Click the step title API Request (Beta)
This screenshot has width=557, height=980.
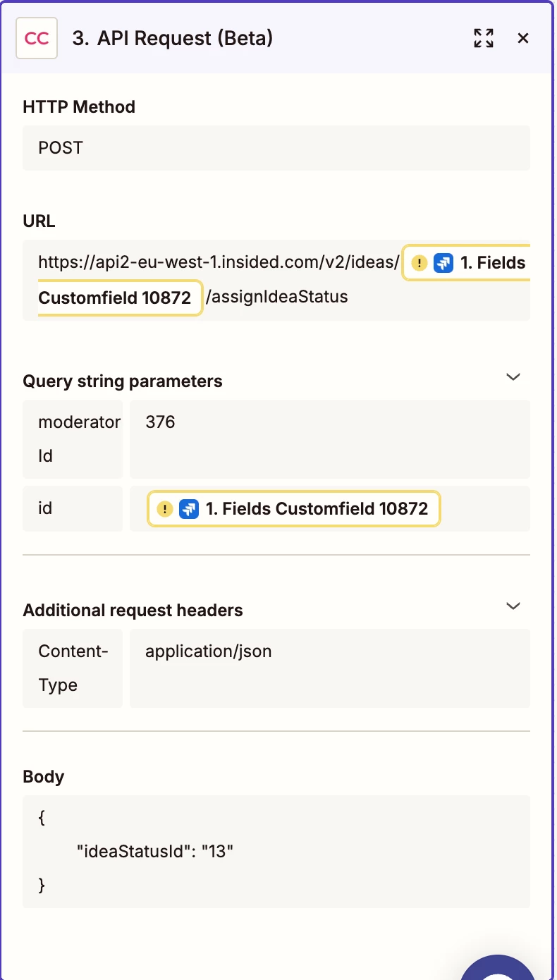pos(172,38)
